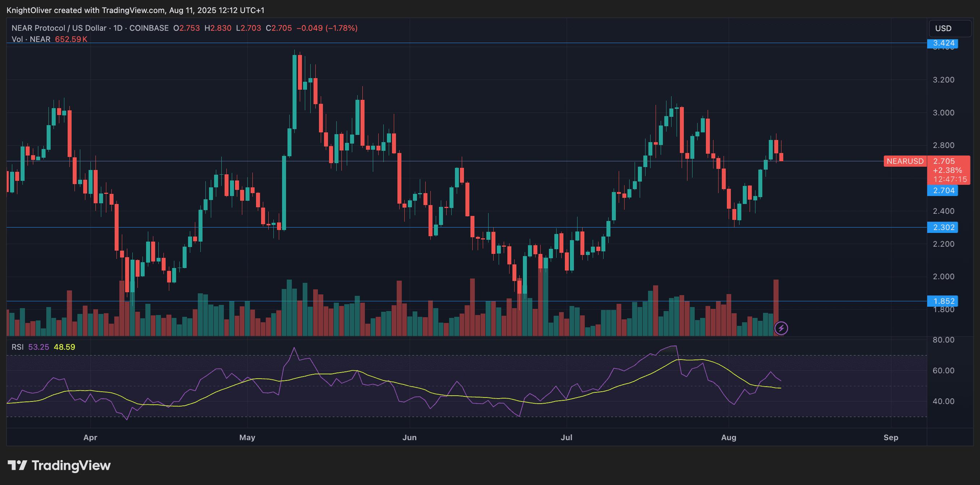980x485 pixels.
Task: Click the Aug label on the time axis
Action: 729,438
